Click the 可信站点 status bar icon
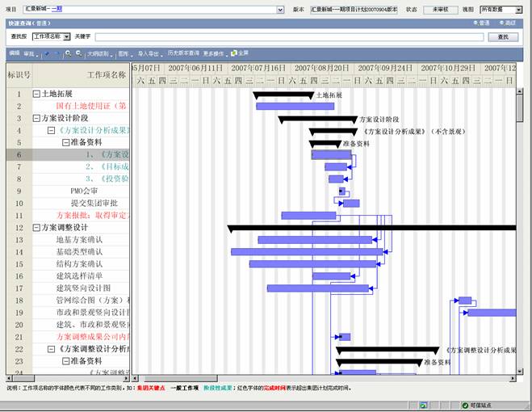Viewport: 532px width, 412px height. point(465,404)
